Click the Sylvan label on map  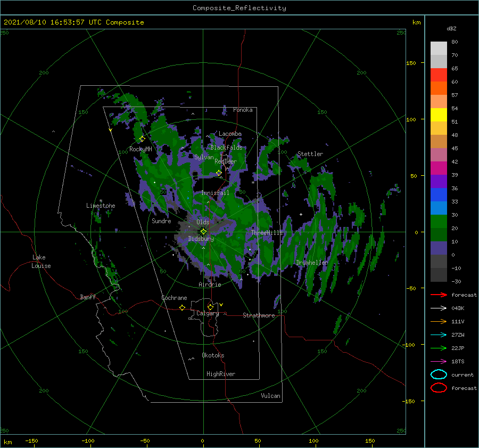point(204,157)
